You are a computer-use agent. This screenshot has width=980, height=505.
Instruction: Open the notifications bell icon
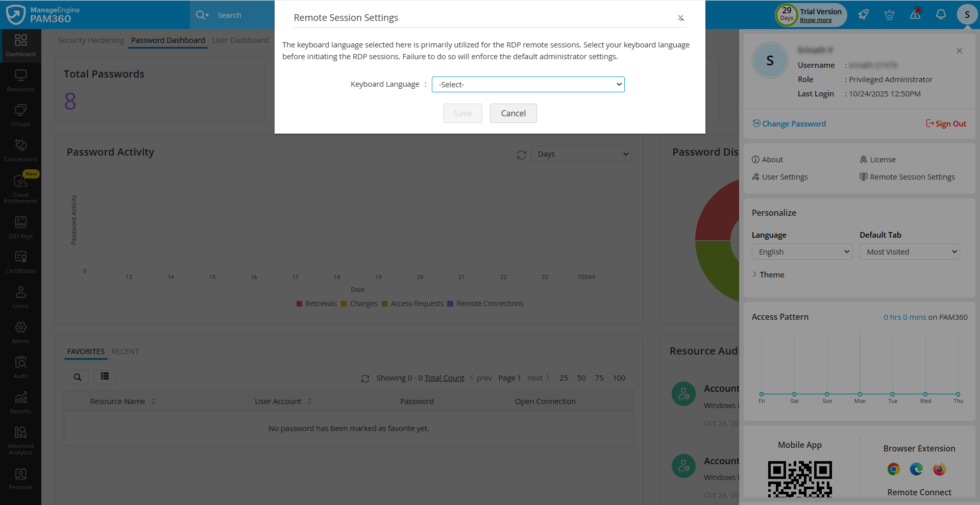click(941, 14)
